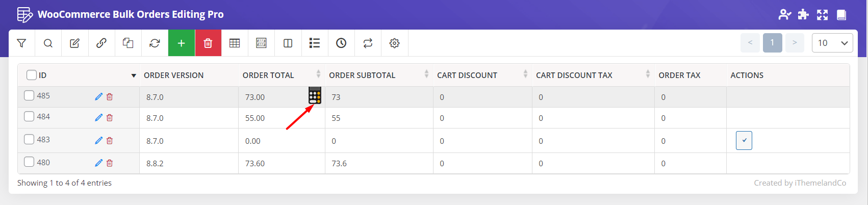Screen dimensions: 868x205
Task: Open the rows per page dropdown showing 10
Action: click(832, 43)
